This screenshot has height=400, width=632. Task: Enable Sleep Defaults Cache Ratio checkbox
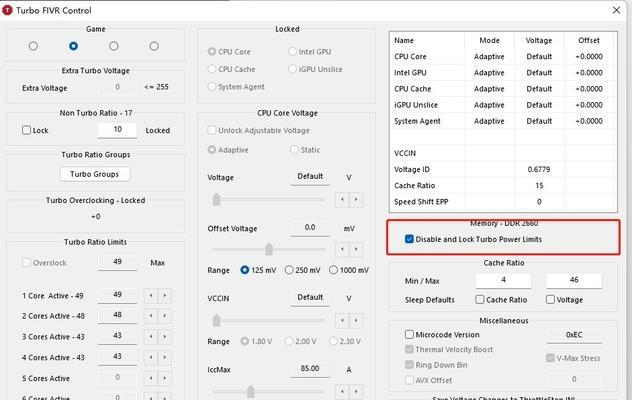coord(480,300)
